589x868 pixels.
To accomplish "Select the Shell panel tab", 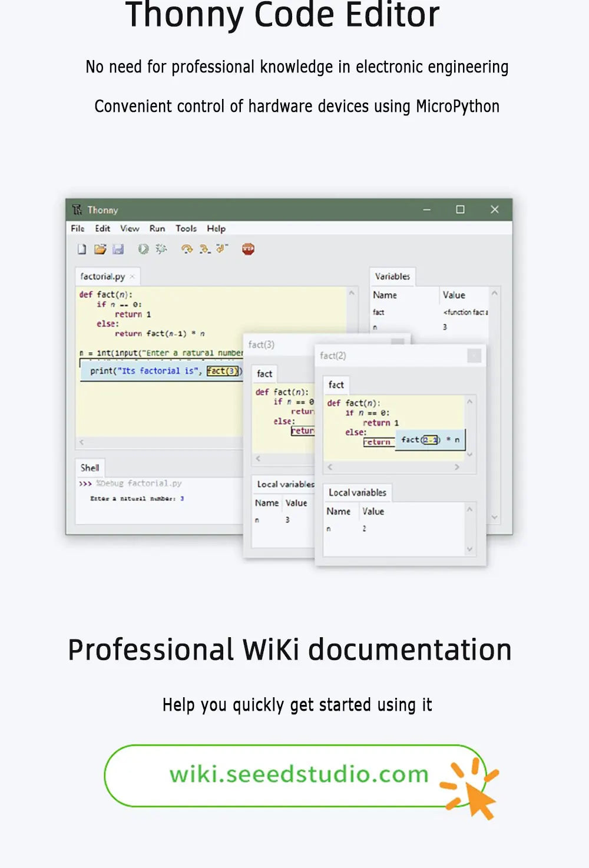I will [x=90, y=468].
